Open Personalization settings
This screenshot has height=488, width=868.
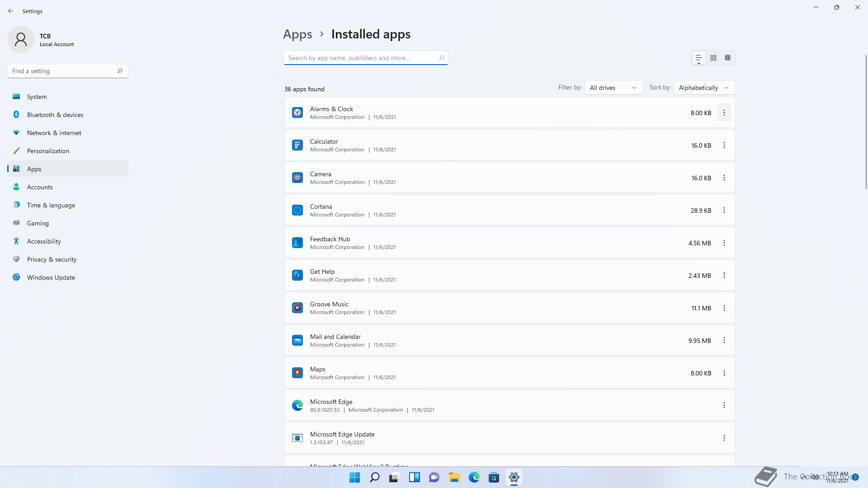(68, 151)
